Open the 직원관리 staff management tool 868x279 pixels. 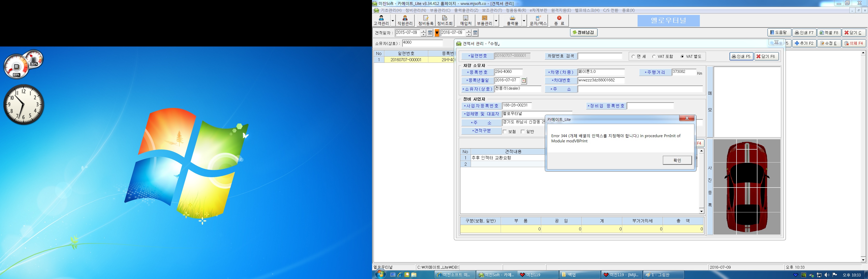pyautogui.click(x=405, y=21)
